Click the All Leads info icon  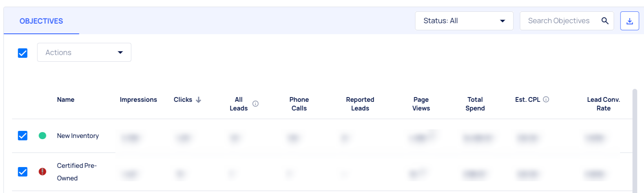[255, 104]
